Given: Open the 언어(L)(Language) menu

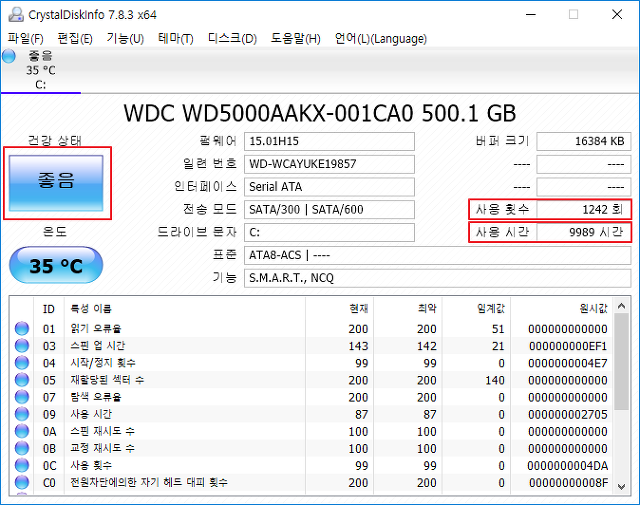Looking at the screenshot, I should pyautogui.click(x=380, y=39).
